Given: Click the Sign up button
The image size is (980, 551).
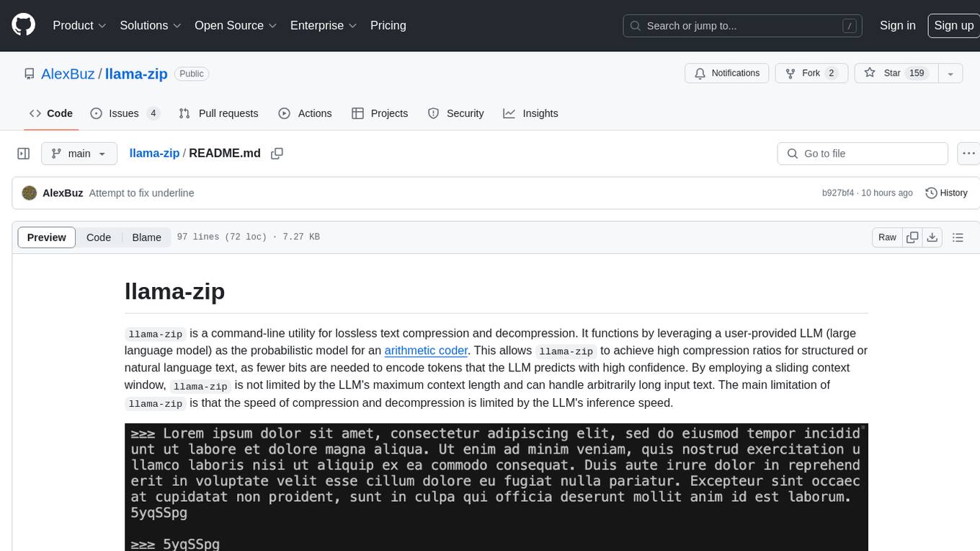Looking at the screenshot, I should pyautogui.click(x=953, y=25).
